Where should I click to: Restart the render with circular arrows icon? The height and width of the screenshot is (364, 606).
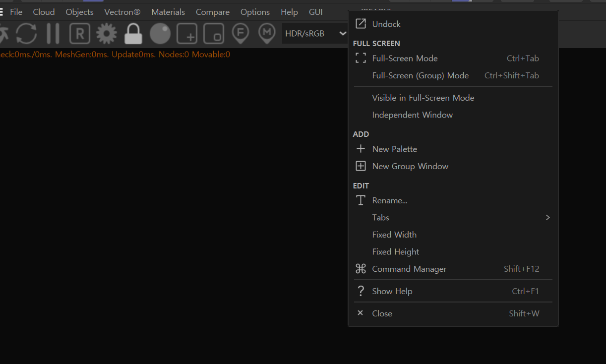pos(26,34)
